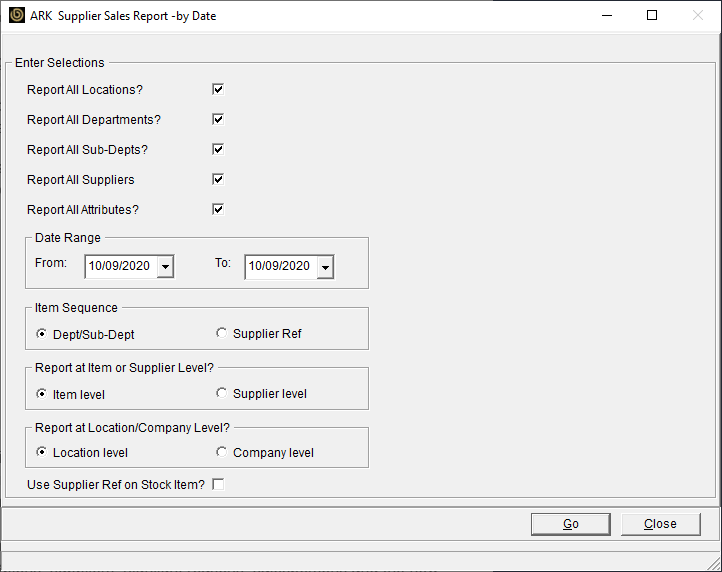Minimize the Supplier Sales Report window
This screenshot has height=572, width=722.
(x=607, y=16)
